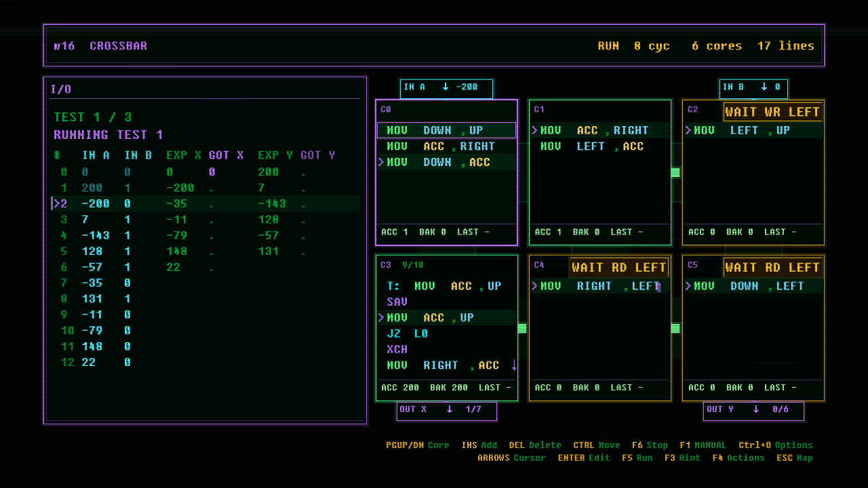Select I/O table row 0
The image size is (868, 488).
point(205,171)
